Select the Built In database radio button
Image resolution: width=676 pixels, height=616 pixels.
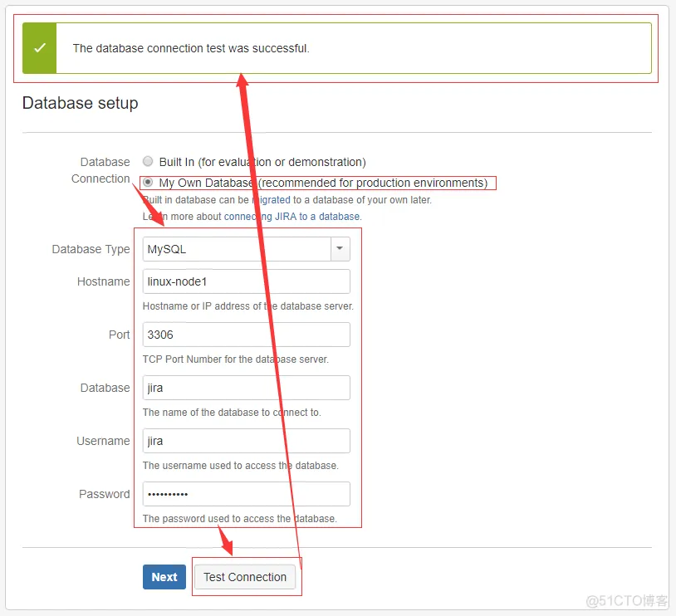click(x=148, y=161)
